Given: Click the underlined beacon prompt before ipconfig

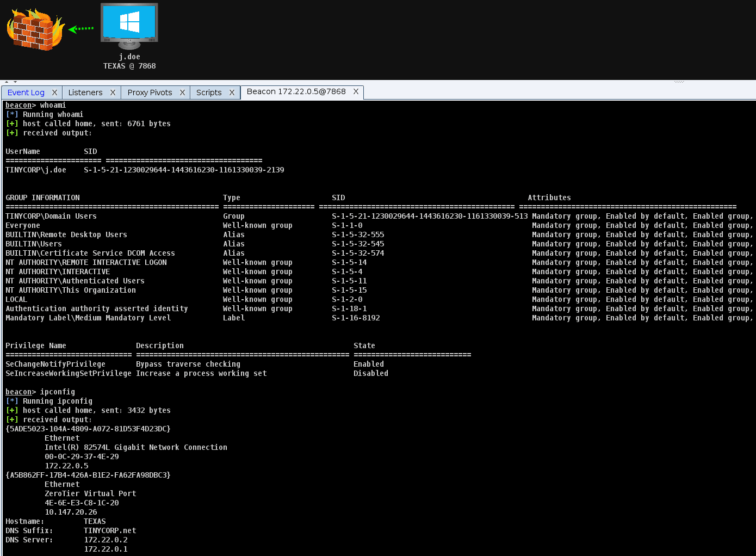Looking at the screenshot, I should (x=18, y=391).
